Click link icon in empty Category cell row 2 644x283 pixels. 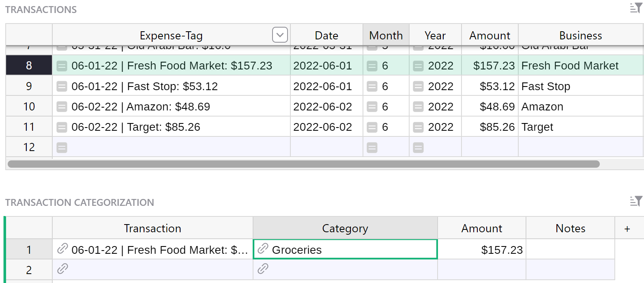point(263,268)
